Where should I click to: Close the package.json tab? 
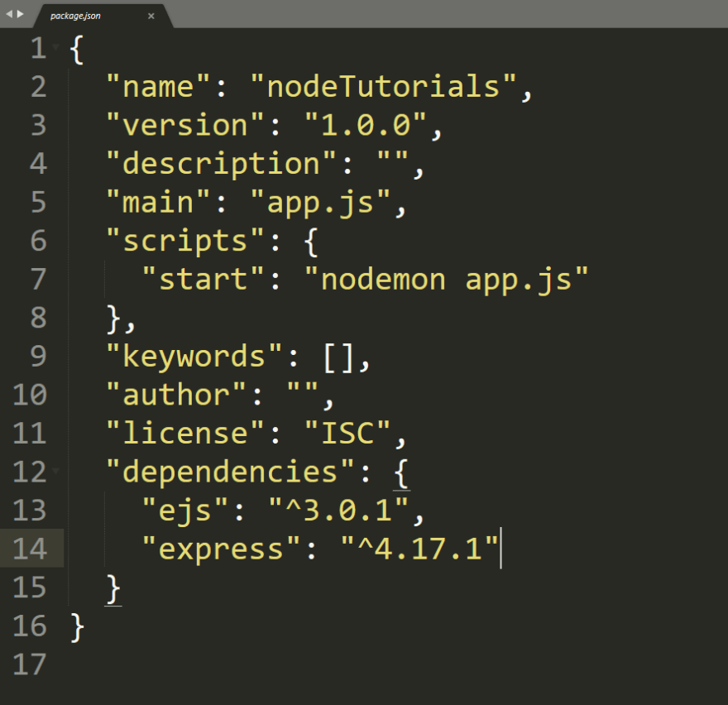[151, 16]
